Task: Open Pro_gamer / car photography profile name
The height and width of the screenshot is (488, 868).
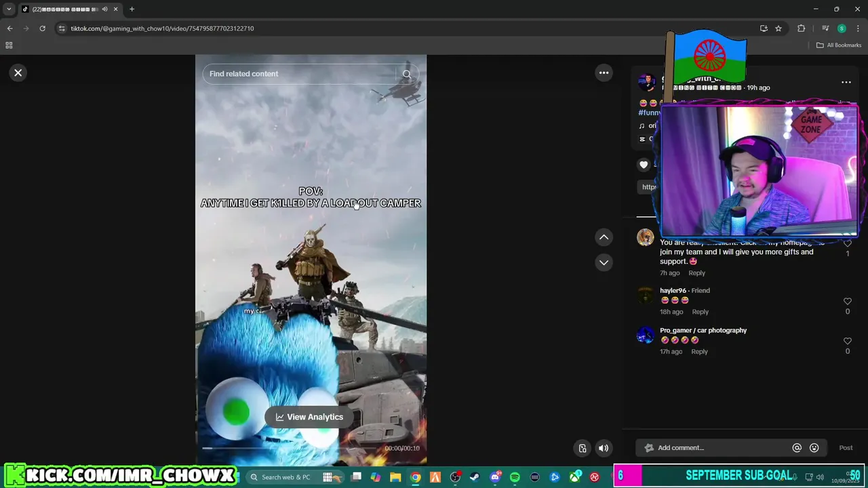Action: coord(703,331)
